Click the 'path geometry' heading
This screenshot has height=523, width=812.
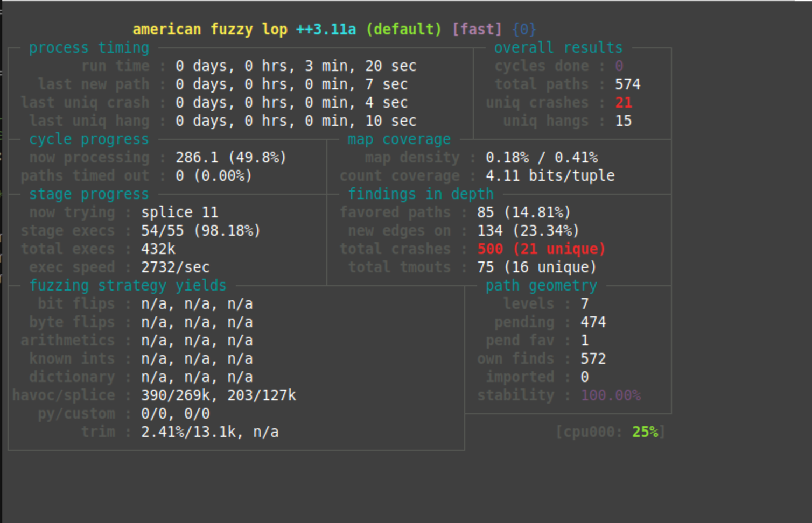click(541, 285)
